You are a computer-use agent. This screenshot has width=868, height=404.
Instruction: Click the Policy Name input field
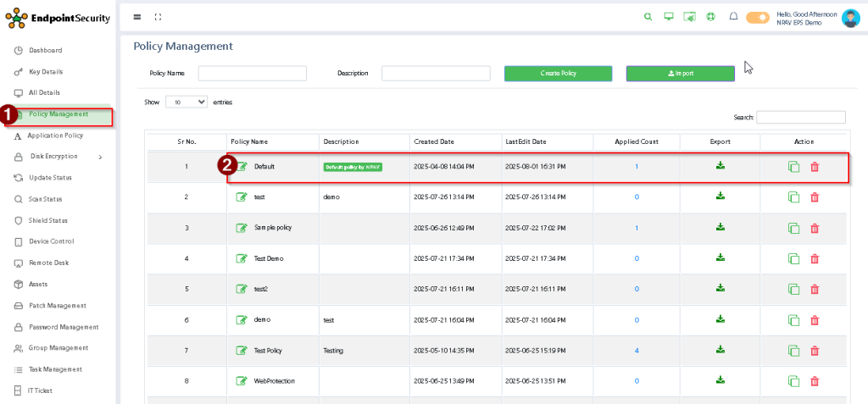[251, 74]
